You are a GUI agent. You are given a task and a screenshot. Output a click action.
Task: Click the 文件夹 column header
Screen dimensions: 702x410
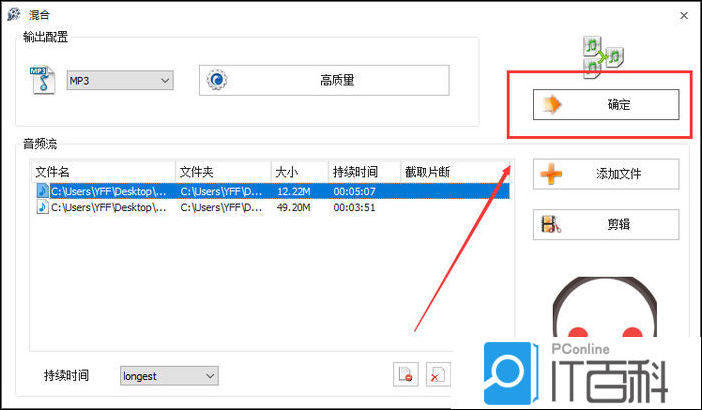pos(223,171)
